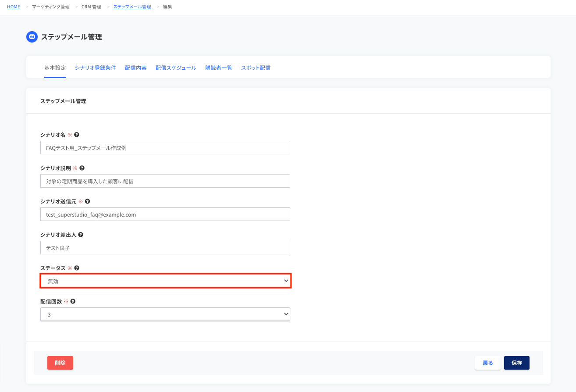Click the 戻る button

tap(488, 363)
